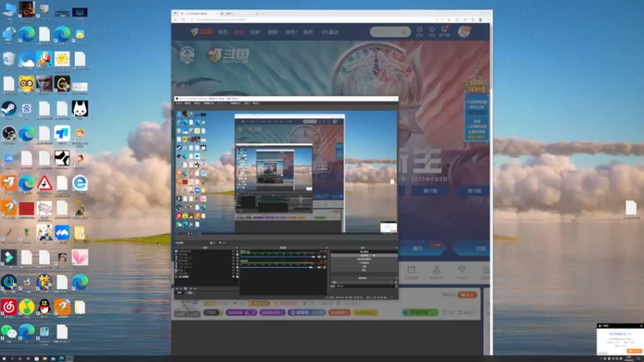Open taskbar search magnifier

[12, 358]
